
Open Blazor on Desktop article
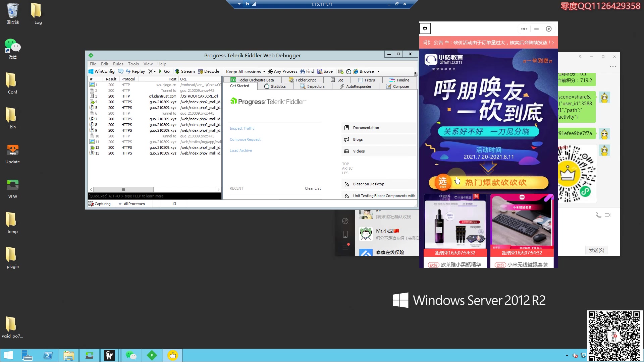[379, 184]
